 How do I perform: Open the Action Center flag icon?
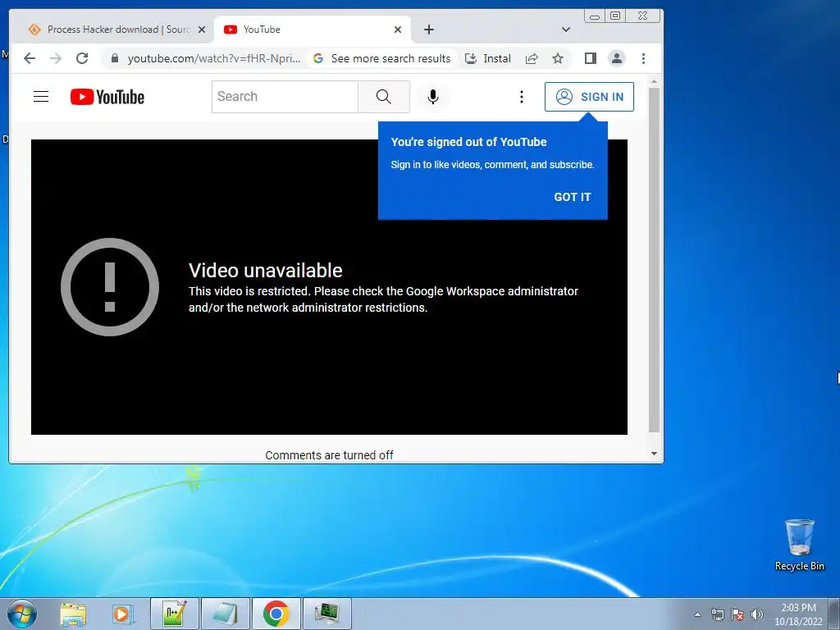click(x=737, y=614)
